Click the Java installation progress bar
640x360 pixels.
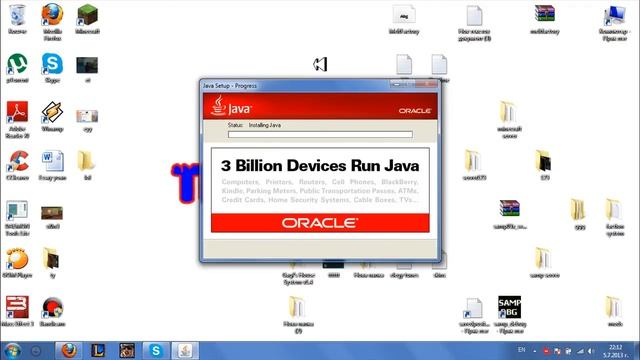click(x=320, y=134)
